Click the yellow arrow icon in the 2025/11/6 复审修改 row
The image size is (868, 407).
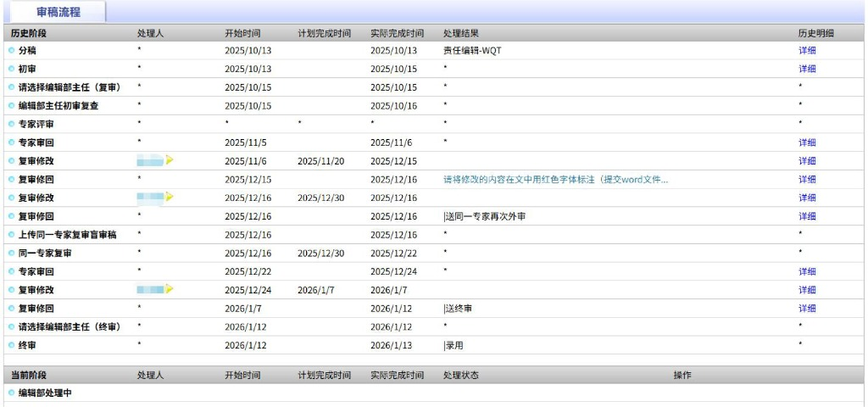[170, 160]
